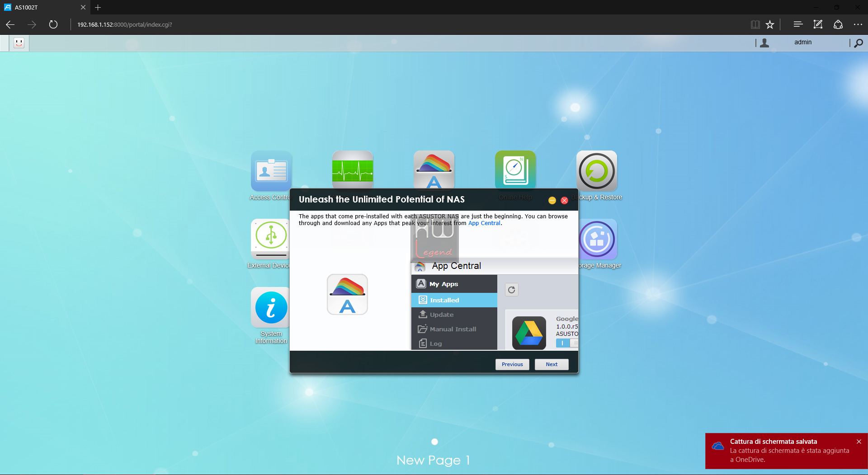Go to Previous tutorial step
868x475 pixels.
coord(512,364)
